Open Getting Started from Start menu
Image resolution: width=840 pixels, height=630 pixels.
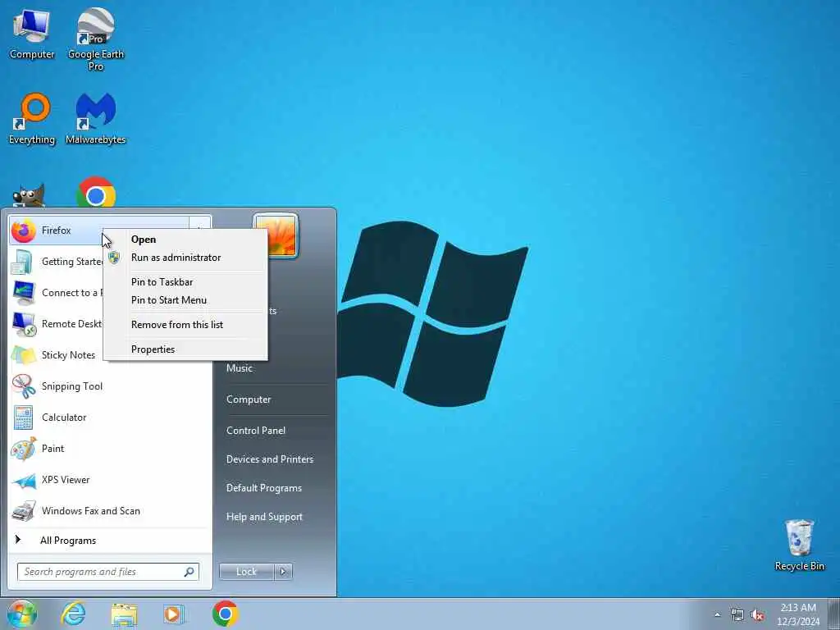coord(57,262)
